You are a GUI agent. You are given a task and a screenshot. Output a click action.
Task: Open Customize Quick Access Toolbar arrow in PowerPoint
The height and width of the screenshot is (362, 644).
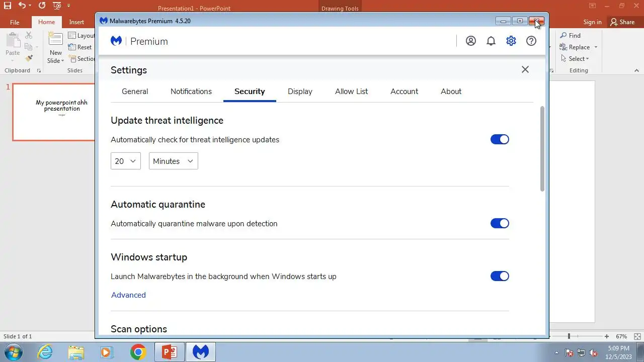(69, 6)
